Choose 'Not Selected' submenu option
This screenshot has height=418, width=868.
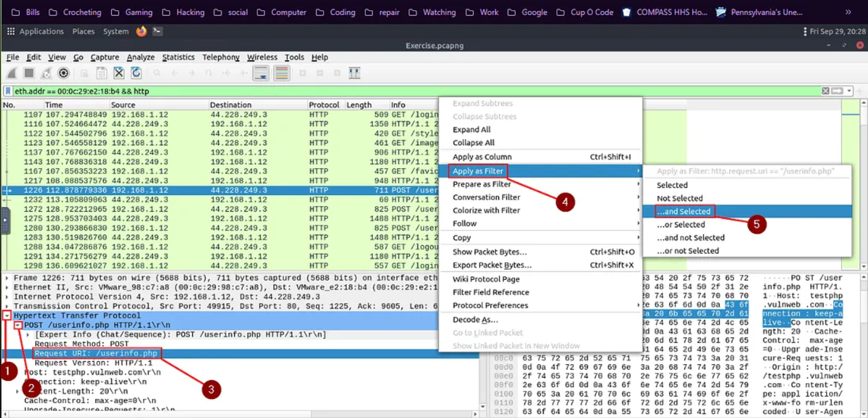click(x=747, y=198)
